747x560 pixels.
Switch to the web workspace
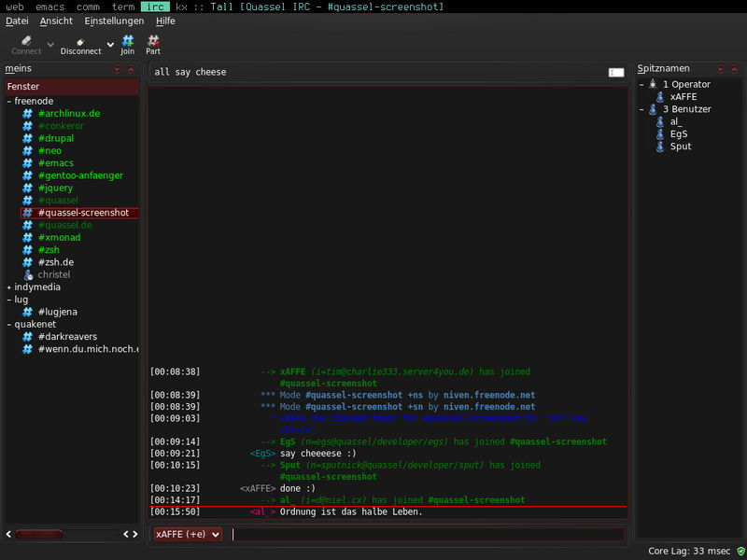pos(15,7)
